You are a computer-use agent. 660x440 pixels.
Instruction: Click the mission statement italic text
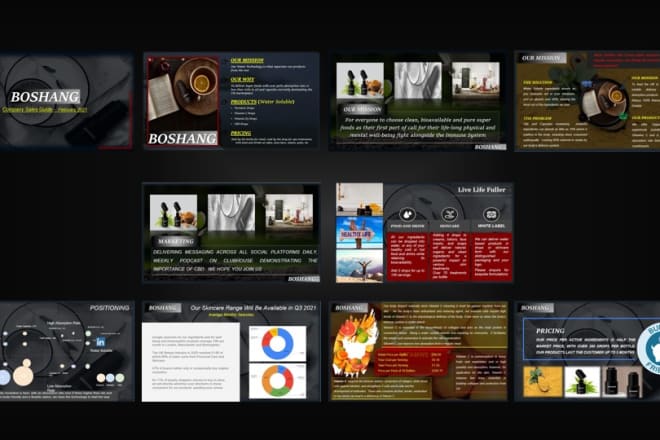pos(418,128)
